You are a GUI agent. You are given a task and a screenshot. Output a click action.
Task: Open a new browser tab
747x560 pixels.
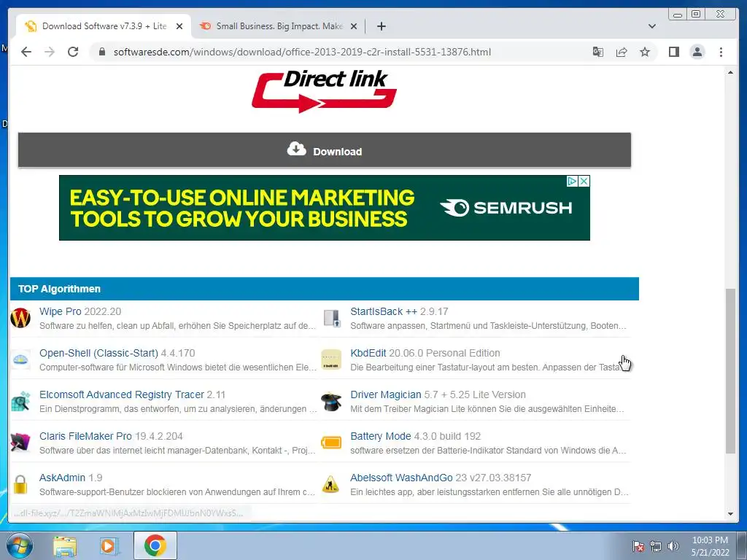[x=381, y=26]
